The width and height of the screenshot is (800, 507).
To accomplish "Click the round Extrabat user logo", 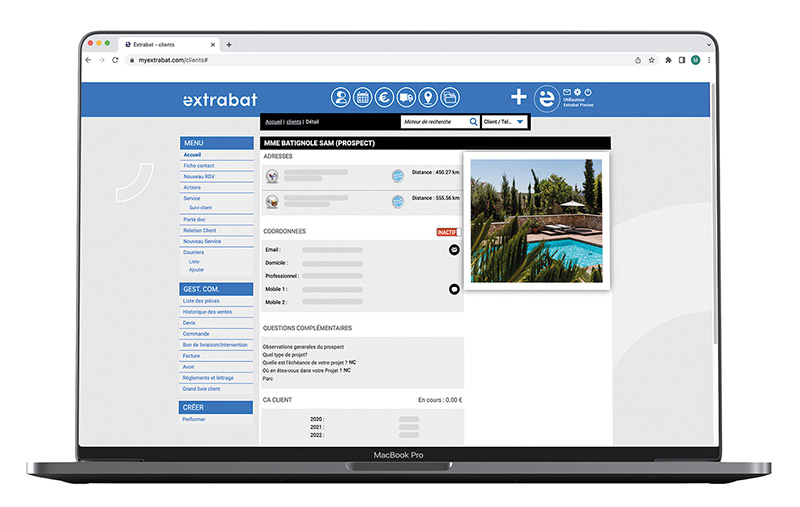I will pos(546,98).
